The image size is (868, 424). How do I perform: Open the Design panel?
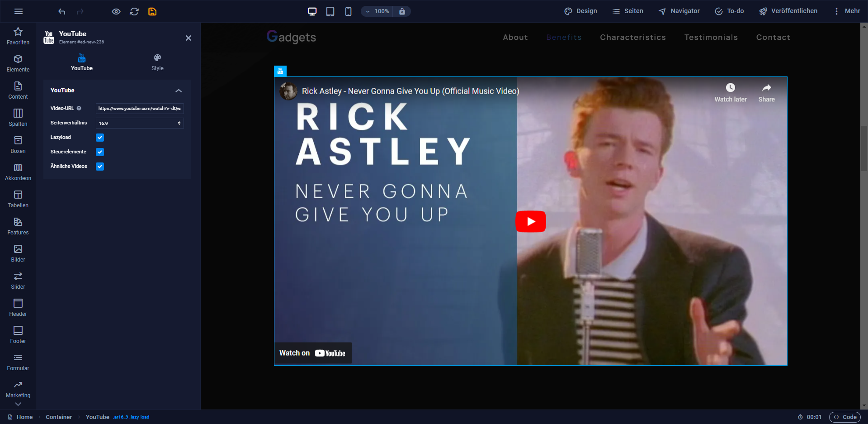[581, 11]
